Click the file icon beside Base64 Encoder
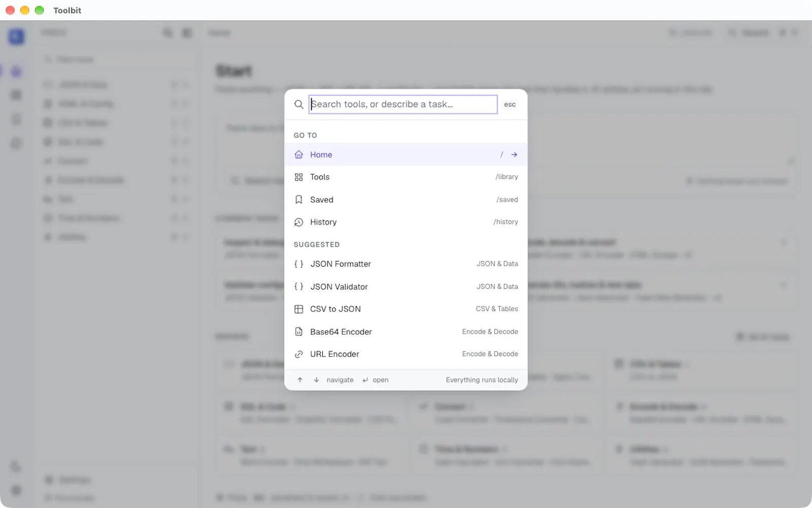The image size is (812, 508). (299, 332)
